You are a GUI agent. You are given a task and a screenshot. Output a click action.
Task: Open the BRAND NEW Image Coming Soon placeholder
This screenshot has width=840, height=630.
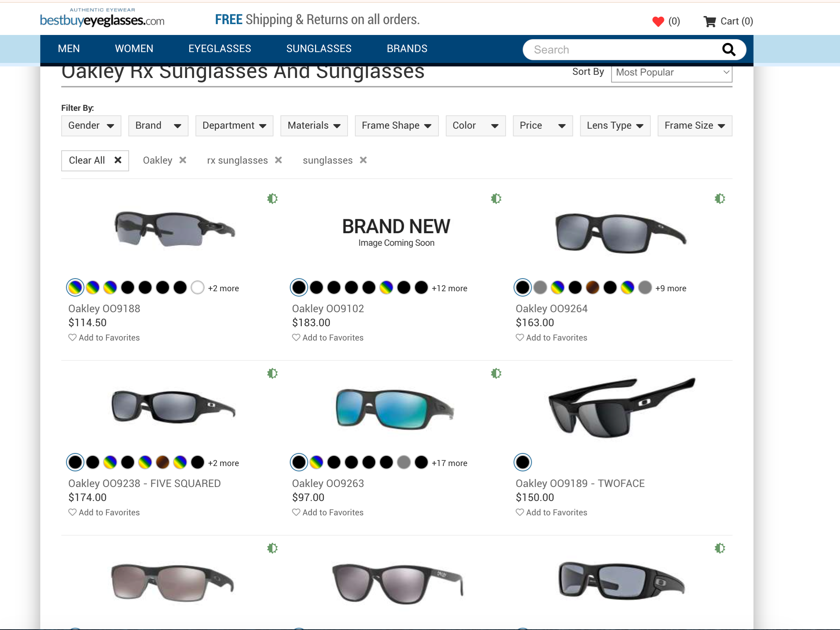coord(396,232)
